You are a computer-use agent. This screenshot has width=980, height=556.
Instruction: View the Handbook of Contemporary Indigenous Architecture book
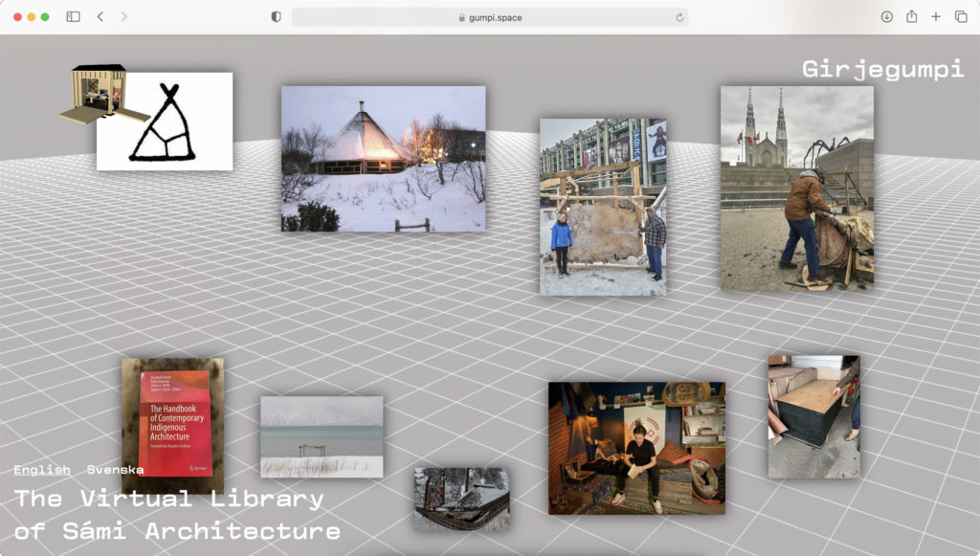tap(173, 419)
